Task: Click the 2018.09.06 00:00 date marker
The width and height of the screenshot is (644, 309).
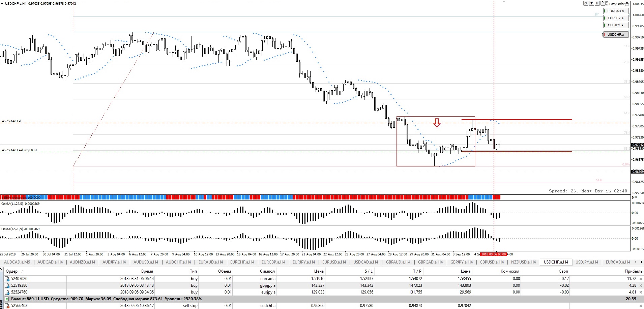Action: [494, 254]
